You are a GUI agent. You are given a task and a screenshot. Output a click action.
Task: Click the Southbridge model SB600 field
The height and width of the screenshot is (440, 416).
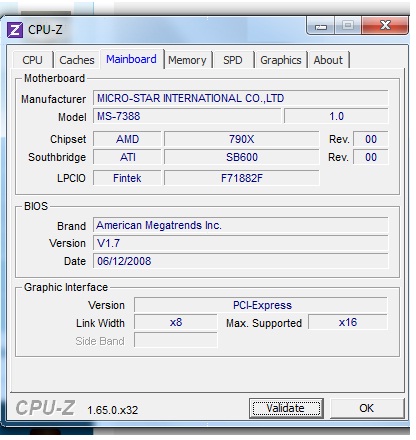point(242,157)
